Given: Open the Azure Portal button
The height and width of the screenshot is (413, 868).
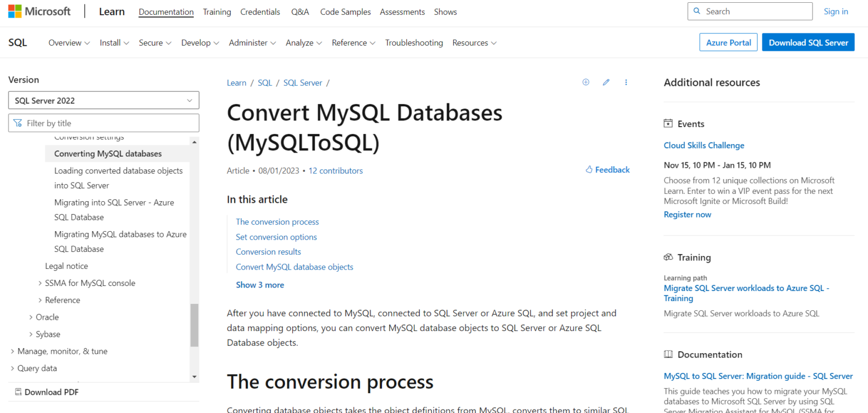Looking at the screenshot, I should point(728,43).
